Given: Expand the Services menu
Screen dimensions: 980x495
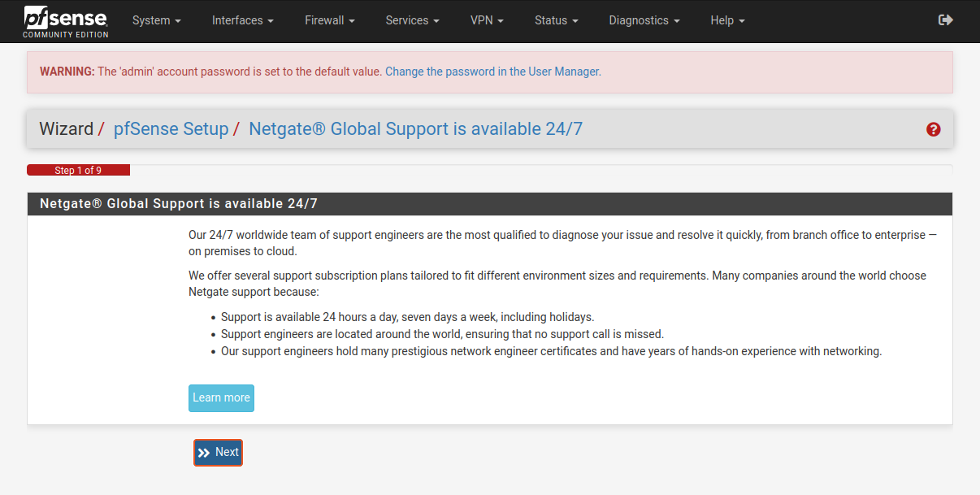Looking at the screenshot, I should [x=412, y=20].
